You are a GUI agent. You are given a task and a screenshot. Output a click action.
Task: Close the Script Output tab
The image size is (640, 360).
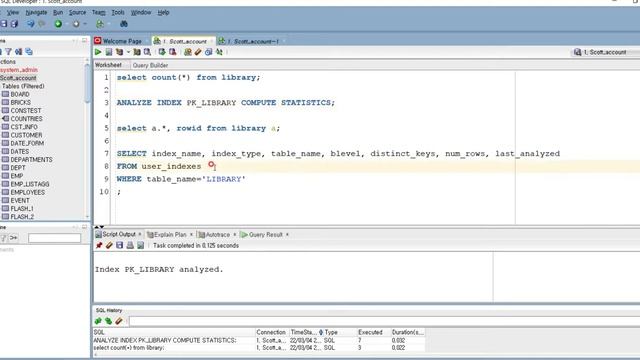(x=140, y=234)
